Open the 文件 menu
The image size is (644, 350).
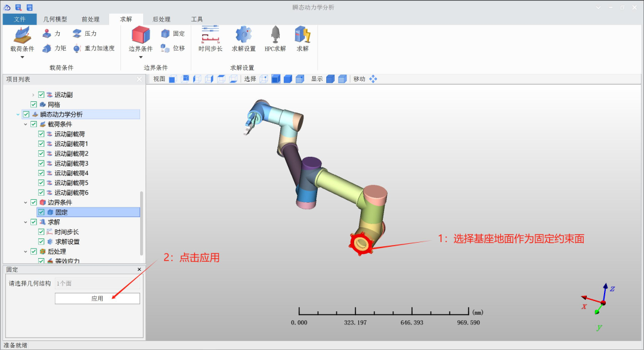(x=19, y=19)
